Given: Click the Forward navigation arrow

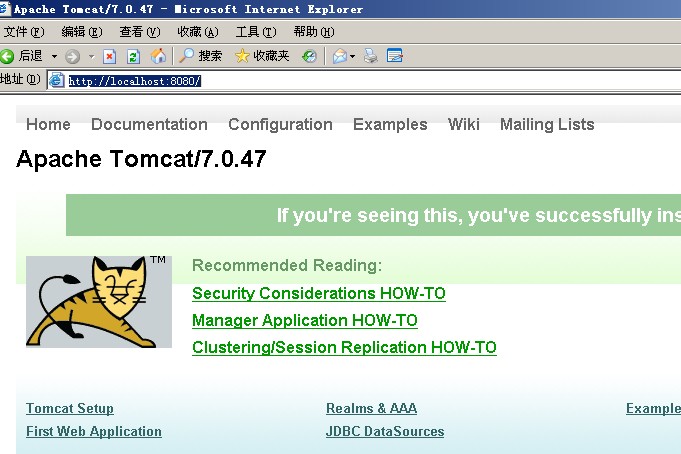Looking at the screenshot, I should 73,56.
